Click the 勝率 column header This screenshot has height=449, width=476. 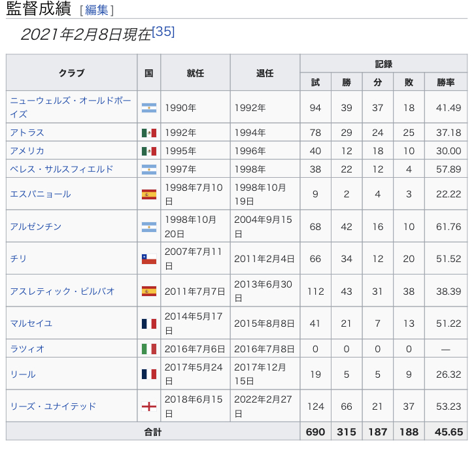click(x=446, y=82)
